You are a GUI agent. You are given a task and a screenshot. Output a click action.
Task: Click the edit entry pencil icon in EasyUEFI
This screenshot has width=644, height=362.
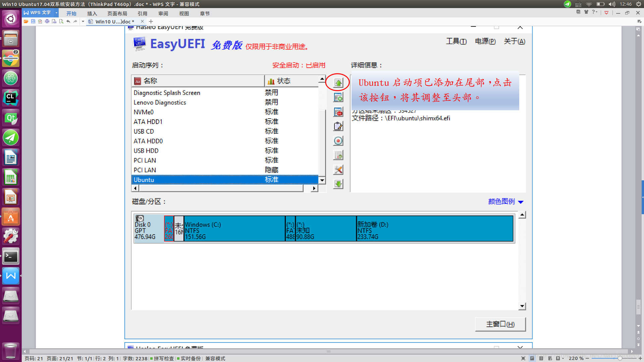[338, 126]
